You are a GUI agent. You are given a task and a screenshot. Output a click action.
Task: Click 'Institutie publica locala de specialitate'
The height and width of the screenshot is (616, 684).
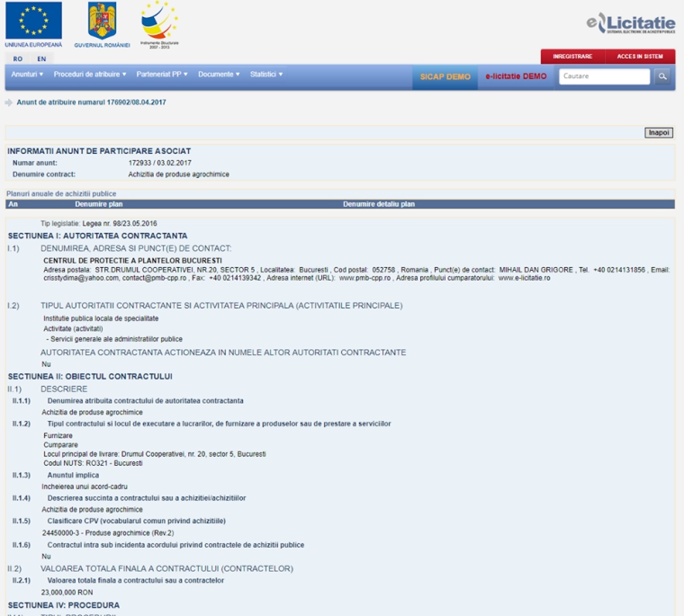(x=101, y=318)
